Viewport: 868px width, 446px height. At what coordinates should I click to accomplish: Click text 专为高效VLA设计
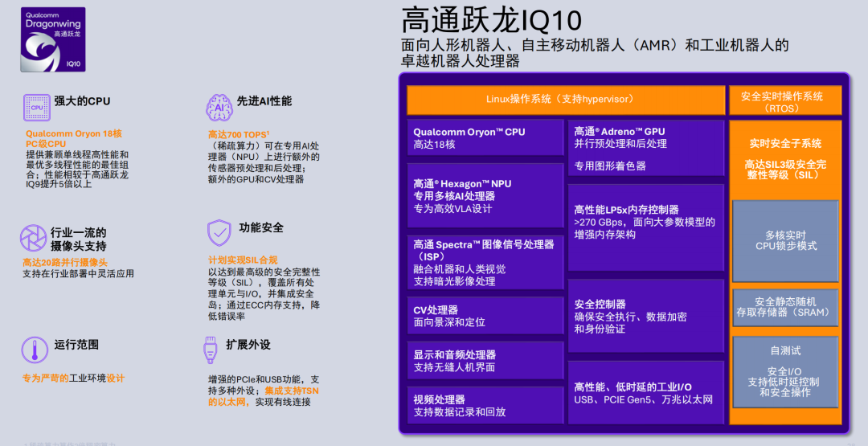point(452,209)
